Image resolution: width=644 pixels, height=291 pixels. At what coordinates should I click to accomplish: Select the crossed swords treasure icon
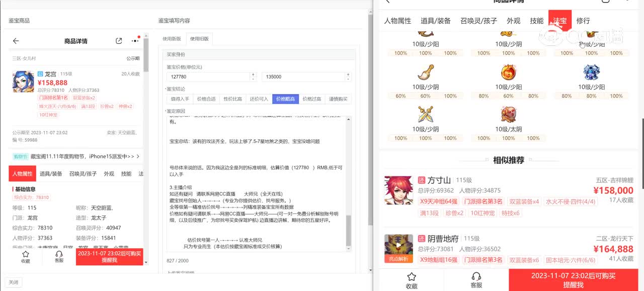(x=426, y=115)
